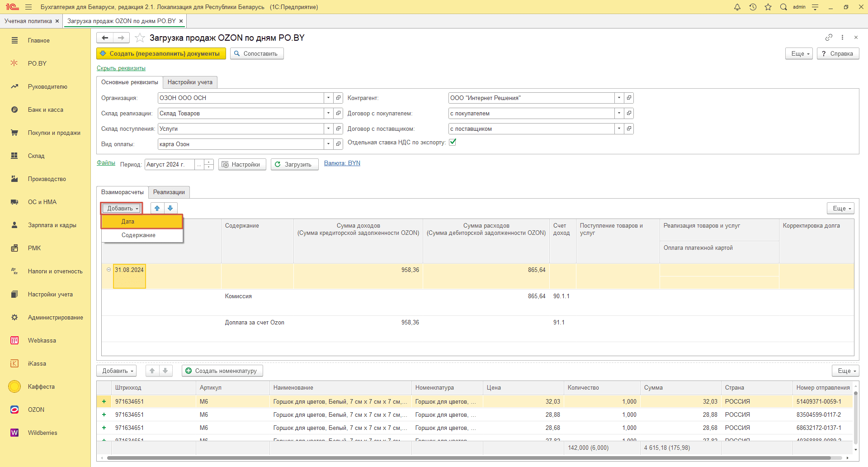Expand Склад реализации dropdown list
The width and height of the screenshot is (868, 467).
(329, 113)
